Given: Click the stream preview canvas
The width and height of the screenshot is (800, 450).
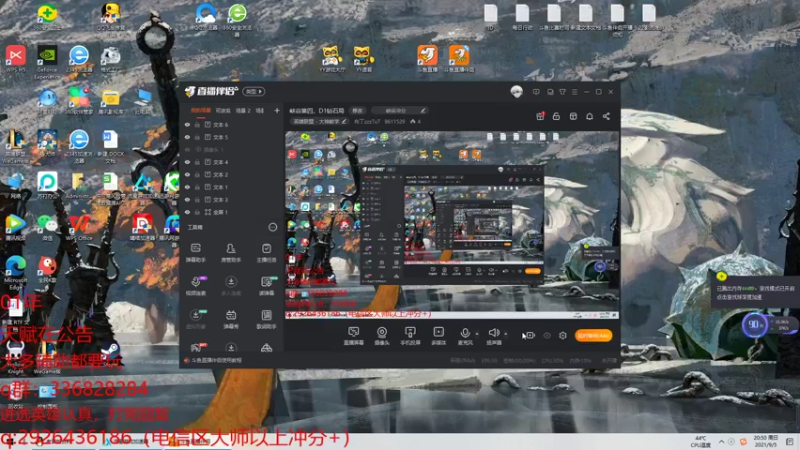Looking at the screenshot, I should click(452, 225).
